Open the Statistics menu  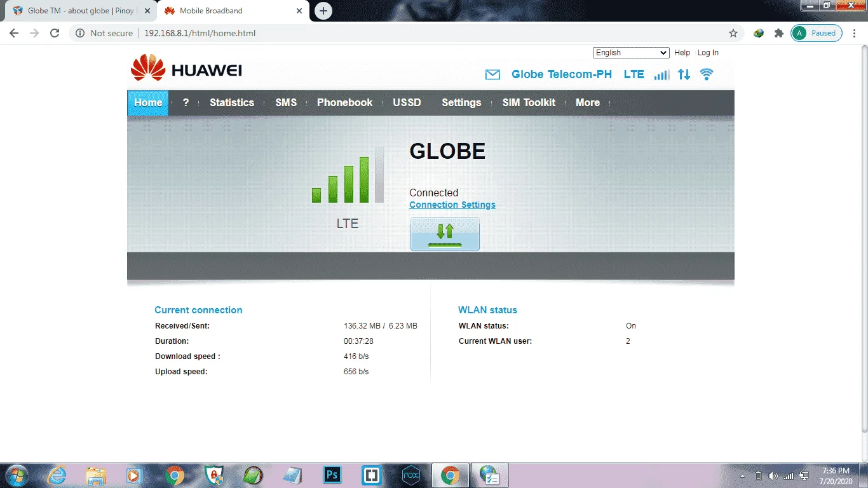coord(232,103)
